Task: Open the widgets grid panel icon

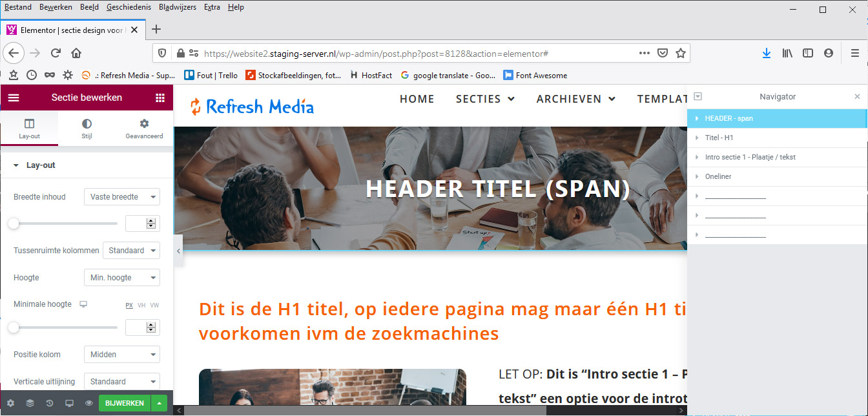Action: [160, 98]
